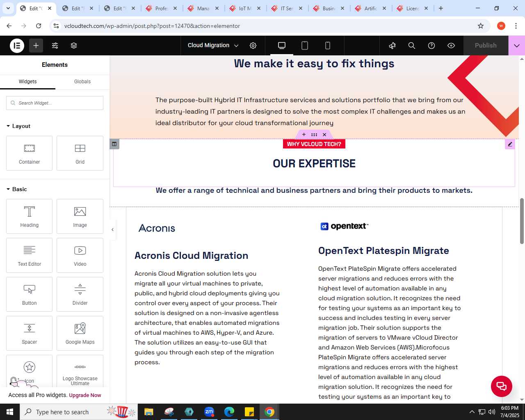Select Acronis Cloud Migration heading
Screen dimensions: 525x420
191,256
